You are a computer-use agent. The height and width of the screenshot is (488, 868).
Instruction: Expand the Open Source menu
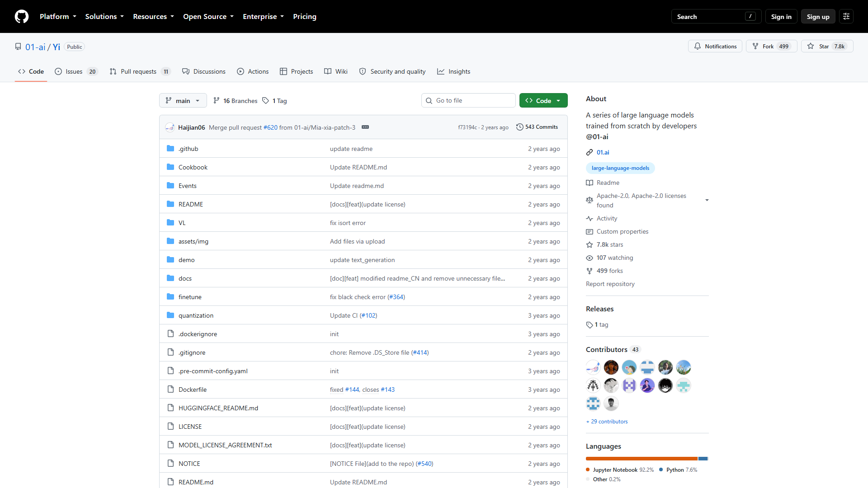208,17
